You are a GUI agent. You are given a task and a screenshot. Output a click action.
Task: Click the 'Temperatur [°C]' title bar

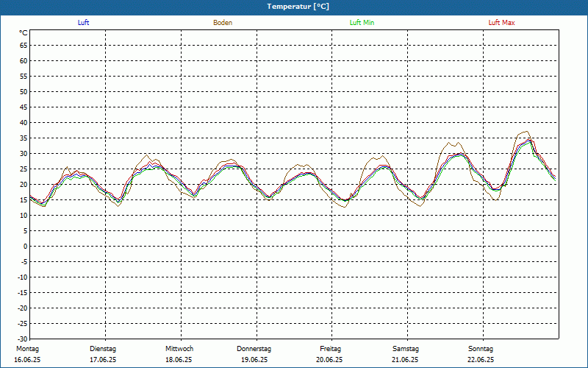(x=294, y=7)
